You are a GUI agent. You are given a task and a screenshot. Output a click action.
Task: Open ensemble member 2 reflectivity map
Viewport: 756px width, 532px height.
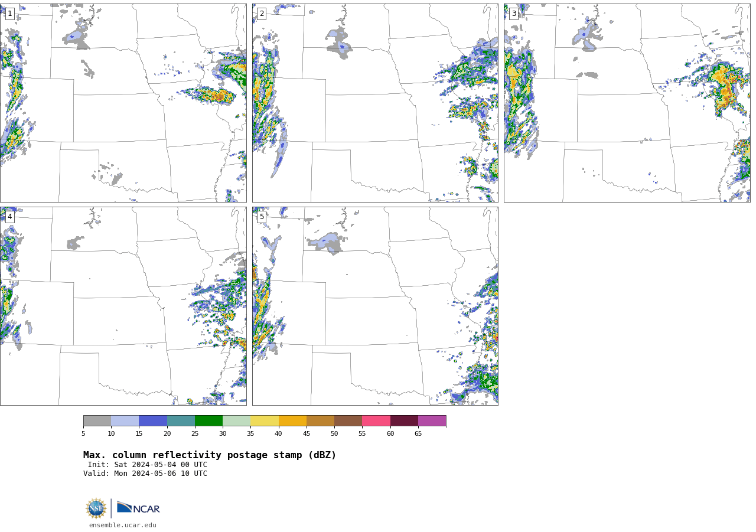[x=375, y=103]
